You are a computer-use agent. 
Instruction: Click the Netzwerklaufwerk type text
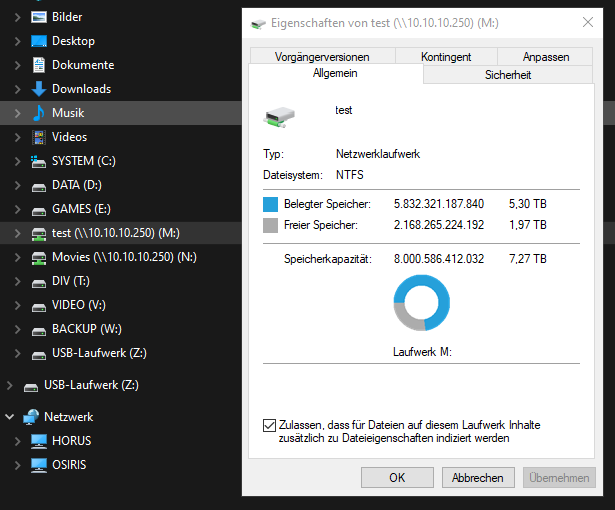[378, 154]
